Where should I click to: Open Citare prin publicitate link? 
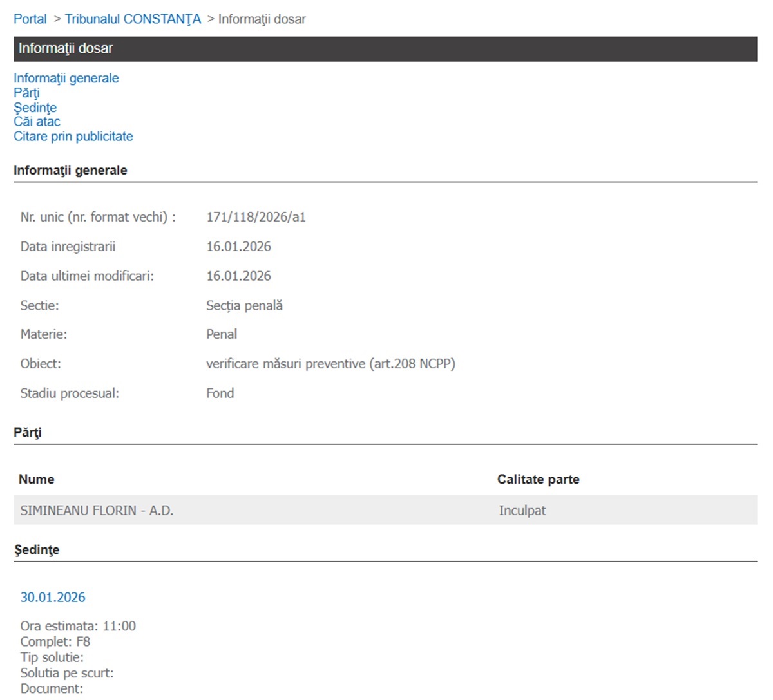click(73, 137)
